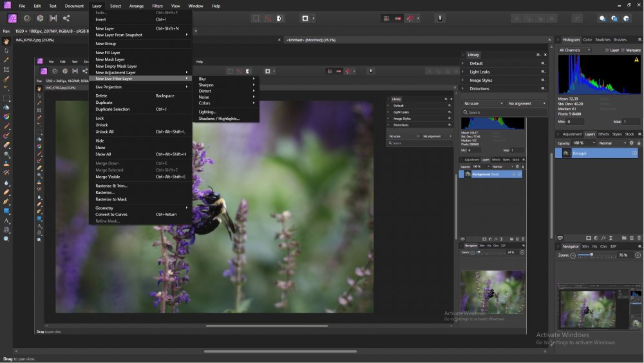
Task: Expand the Light Leaks library category
Action: pyautogui.click(x=479, y=72)
